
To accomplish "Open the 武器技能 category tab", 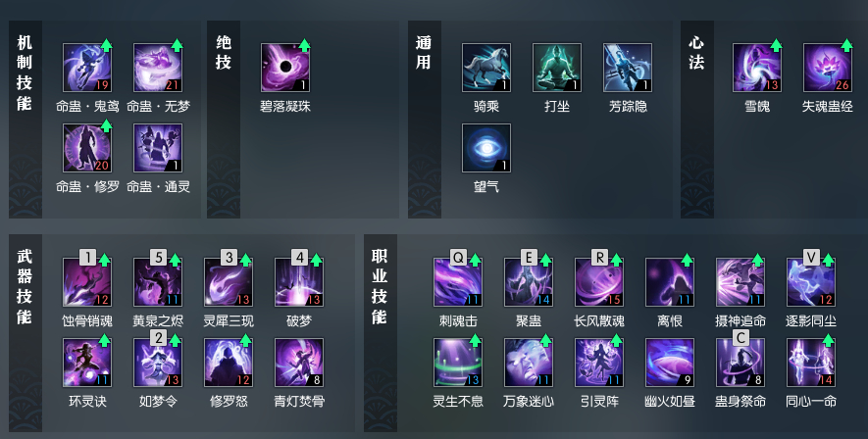I will point(25,286).
